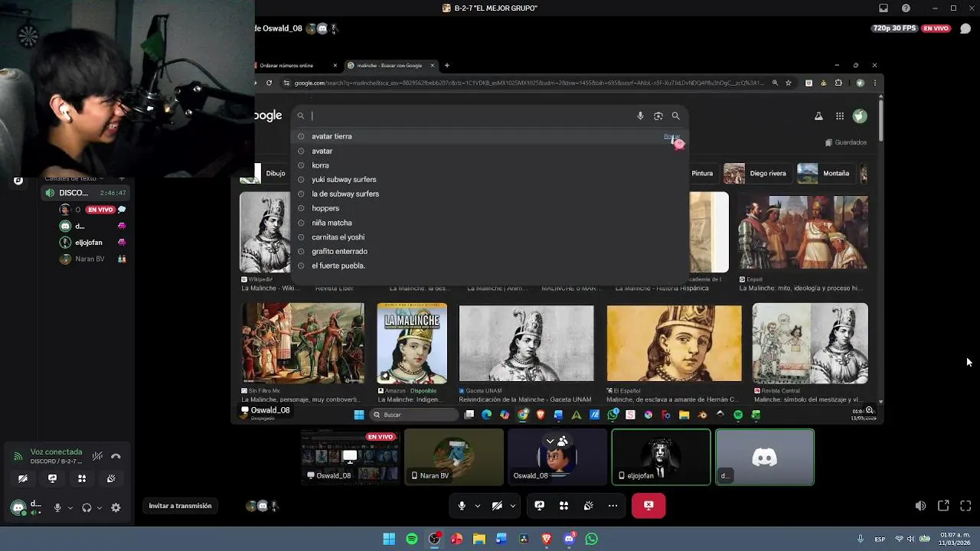980x551 pixels.
Task: Deafen using the headphones icon
Action: [x=87, y=507]
